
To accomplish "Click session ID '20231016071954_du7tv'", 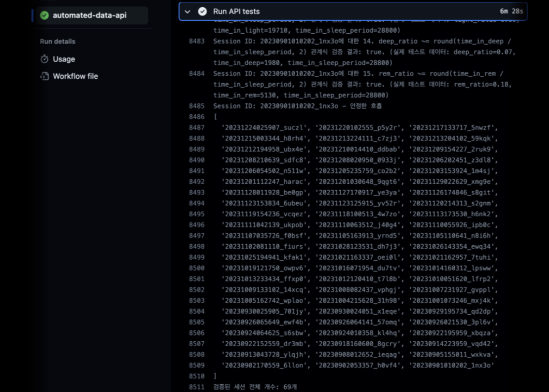I will pos(358,268).
